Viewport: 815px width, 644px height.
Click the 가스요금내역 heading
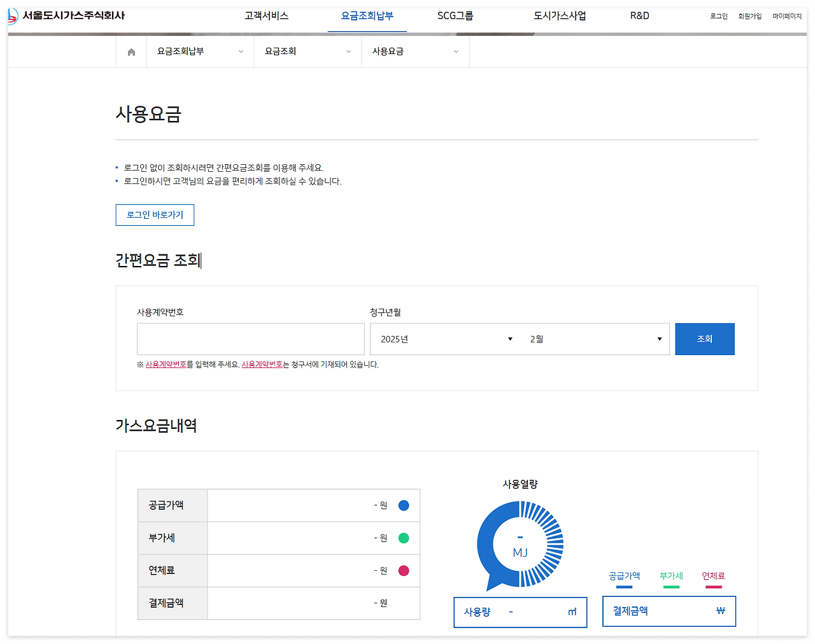[156, 426]
